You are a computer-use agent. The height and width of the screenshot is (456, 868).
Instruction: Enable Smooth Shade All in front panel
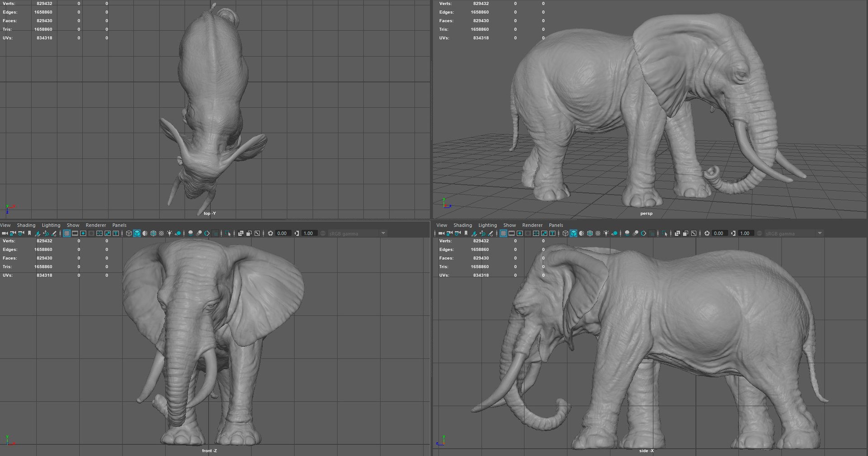[x=137, y=233]
